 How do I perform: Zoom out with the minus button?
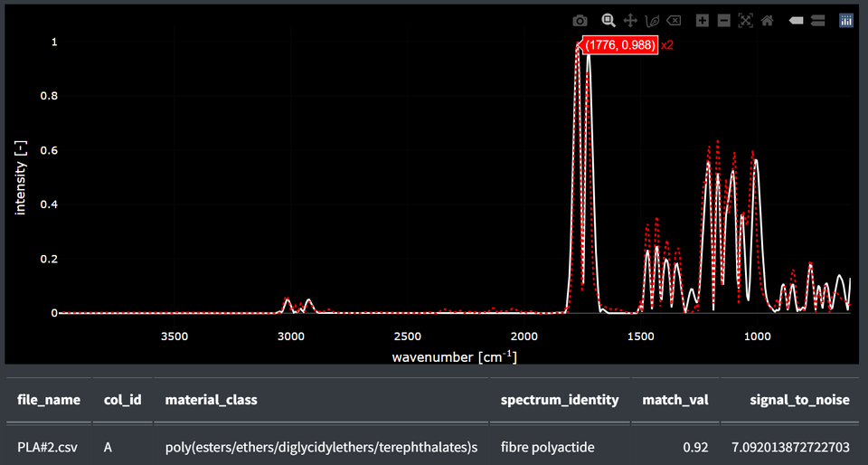tap(723, 21)
